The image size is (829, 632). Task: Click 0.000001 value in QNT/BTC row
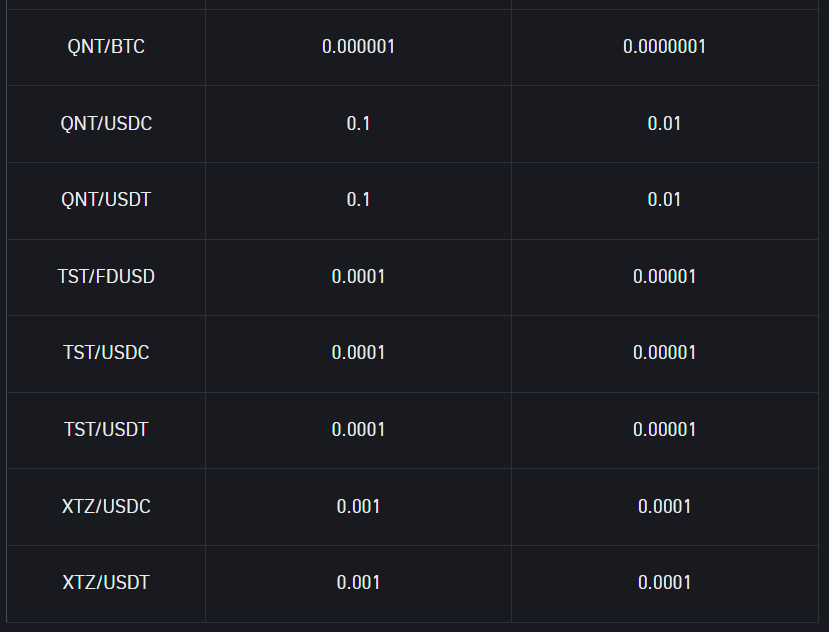coord(358,47)
